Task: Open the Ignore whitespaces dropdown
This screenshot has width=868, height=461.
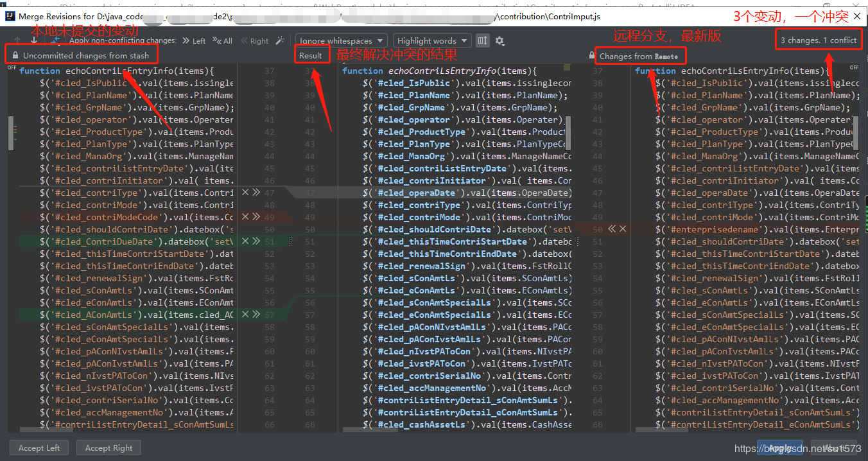Action: click(342, 40)
